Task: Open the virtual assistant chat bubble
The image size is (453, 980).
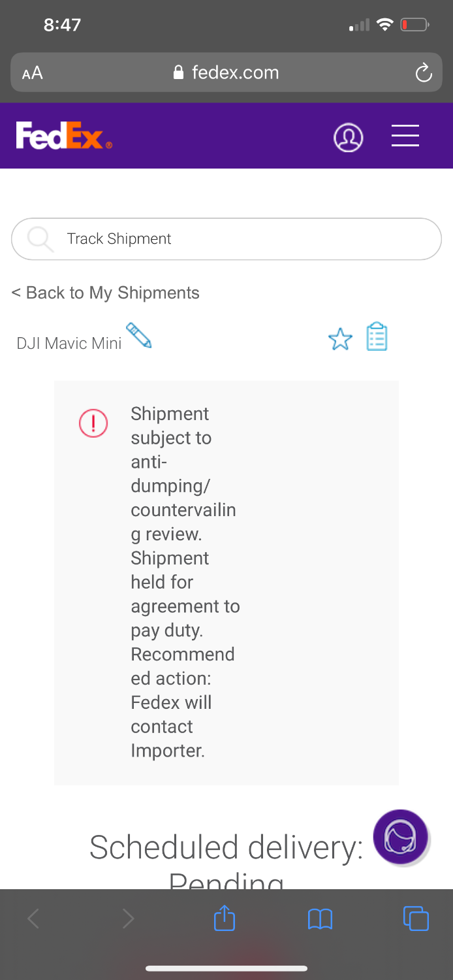Action: point(400,837)
